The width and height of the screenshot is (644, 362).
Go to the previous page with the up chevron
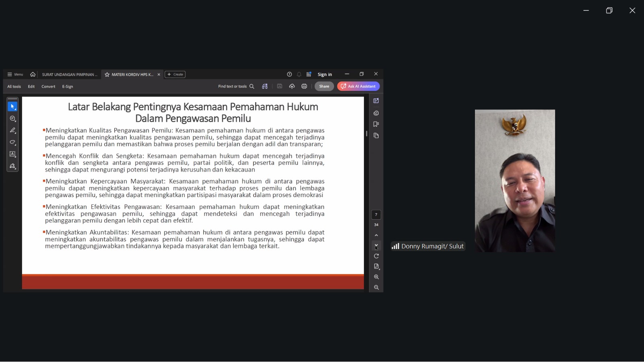[376, 235]
